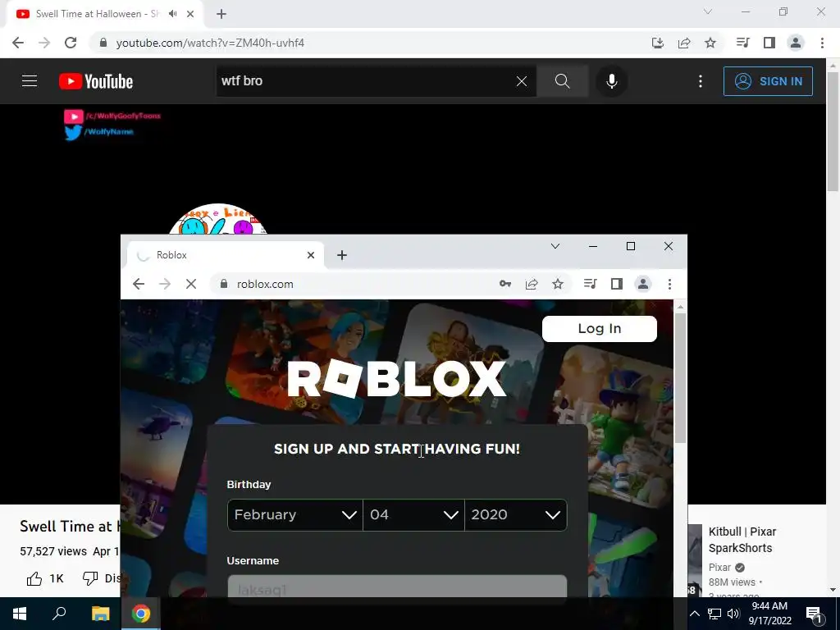Open the taskbar network status icon
The width and height of the screenshot is (840, 630).
(x=714, y=614)
